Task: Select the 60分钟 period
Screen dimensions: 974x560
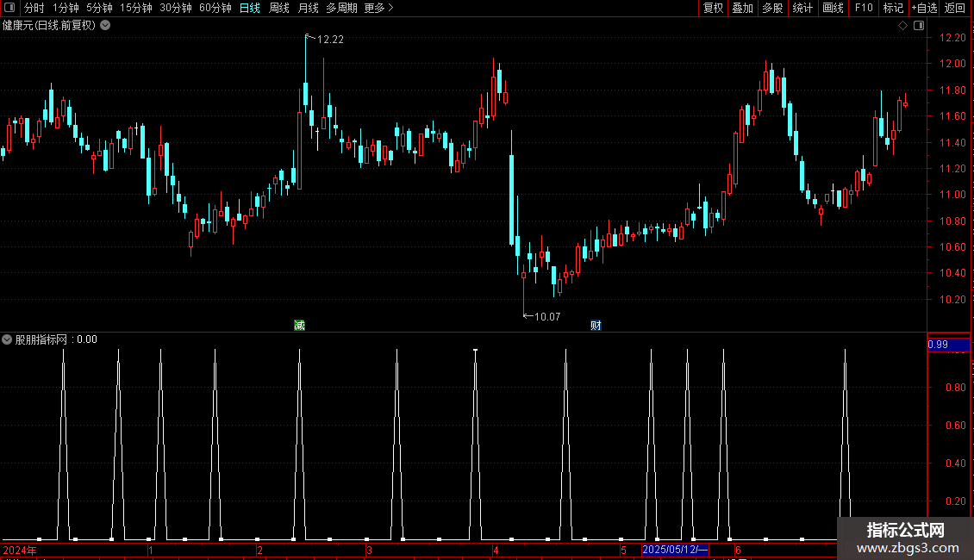Action: click(x=215, y=8)
